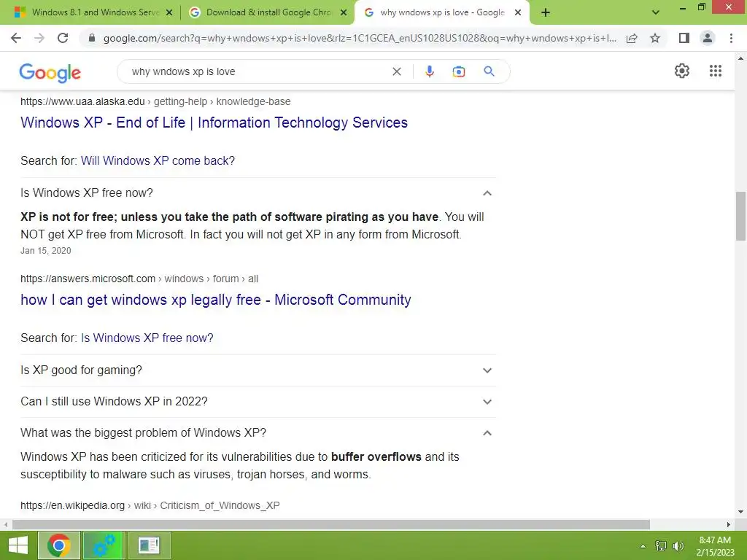
Task: Close the why wndows xp tab
Action: coord(518,12)
